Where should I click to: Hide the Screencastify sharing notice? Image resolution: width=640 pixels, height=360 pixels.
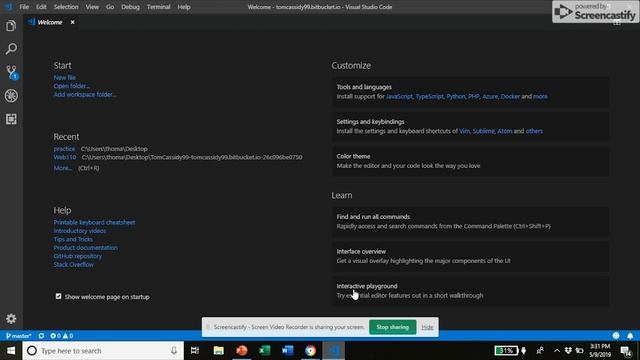427,327
